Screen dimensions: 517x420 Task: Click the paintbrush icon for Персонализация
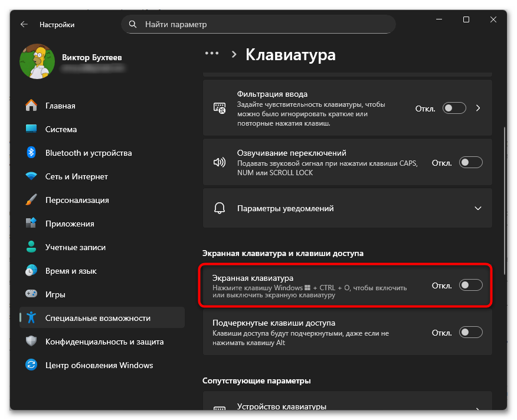[x=31, y=200]
